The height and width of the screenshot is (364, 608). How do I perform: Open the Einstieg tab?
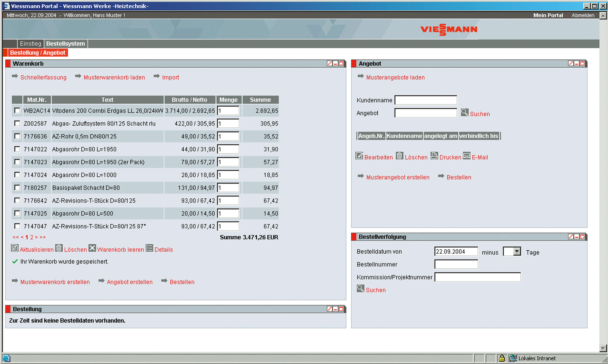click(x=30, y=44)
